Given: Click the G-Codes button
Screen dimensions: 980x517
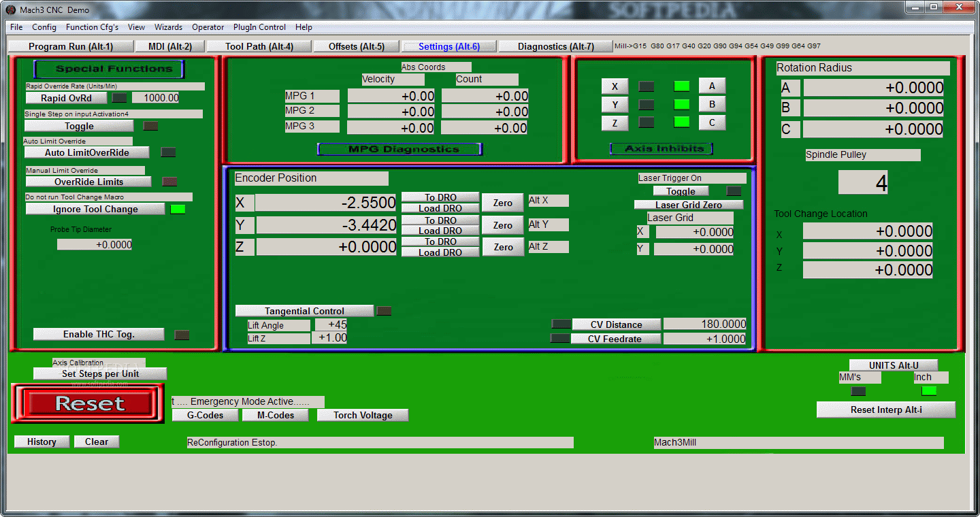Looking at the screenshot, I should [x=206, y=415].
